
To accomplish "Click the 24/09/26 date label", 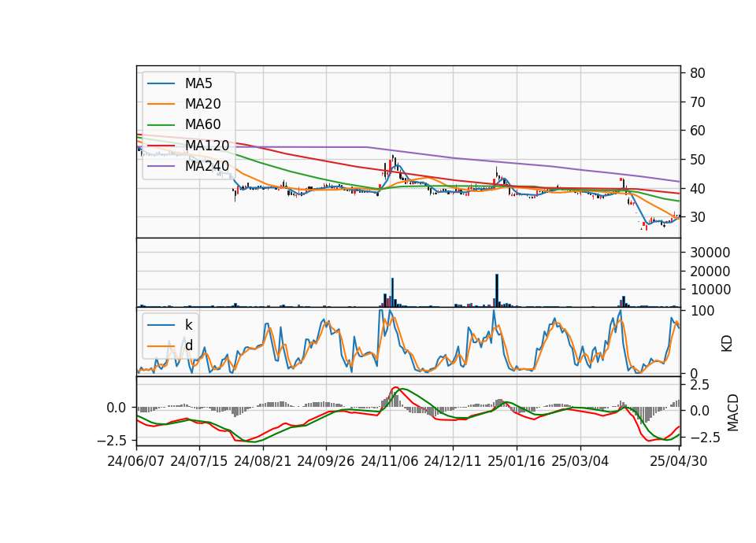I will pos(325,461).
